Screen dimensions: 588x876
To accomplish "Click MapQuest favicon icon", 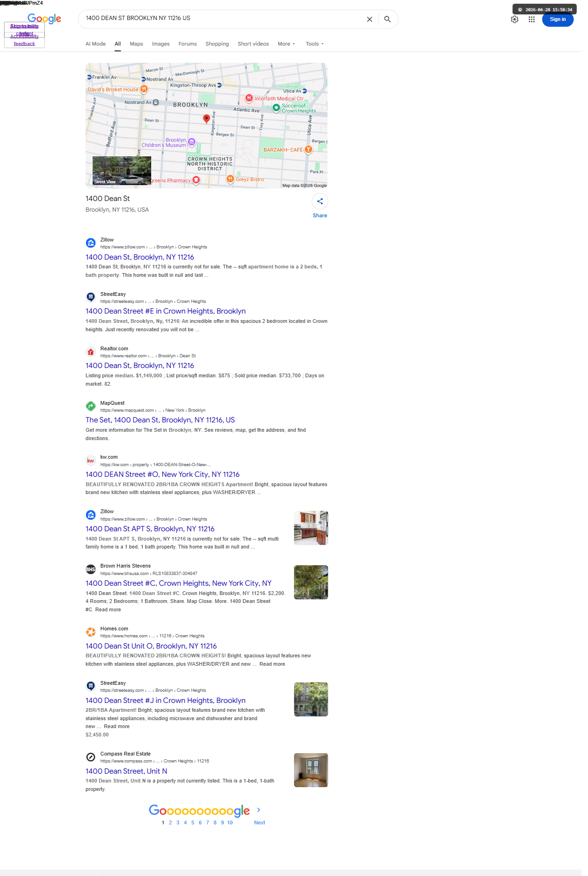I will point(91,406).
